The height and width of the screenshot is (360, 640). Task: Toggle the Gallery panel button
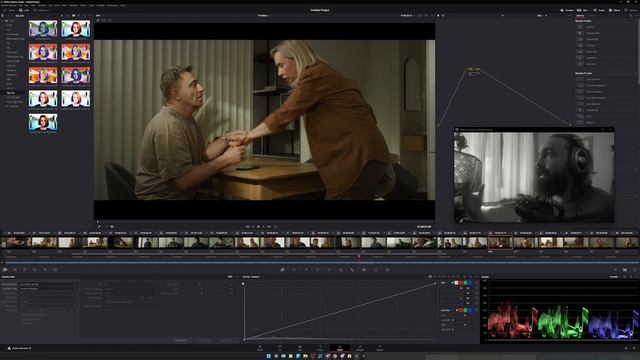pyautogui.click(x=9, y=10)
